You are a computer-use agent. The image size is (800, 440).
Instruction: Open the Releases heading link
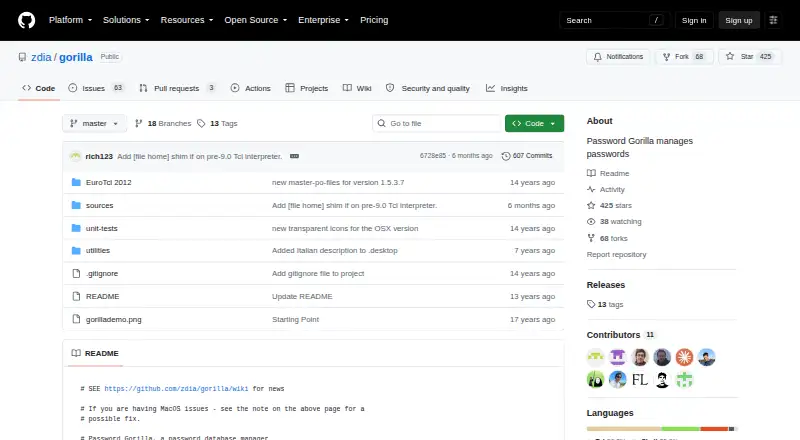[x=606, y=285]
